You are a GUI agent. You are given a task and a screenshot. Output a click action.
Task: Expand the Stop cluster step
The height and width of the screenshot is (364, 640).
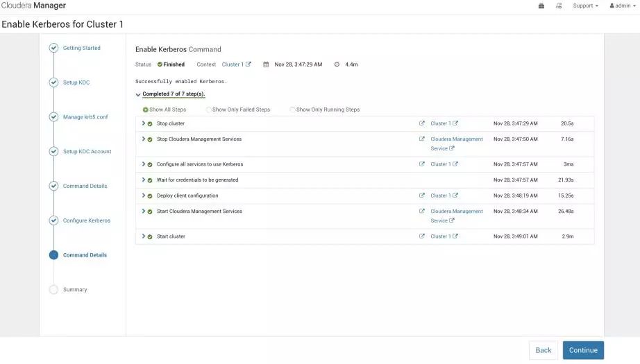pyautogui.click(x=144, y=123)
